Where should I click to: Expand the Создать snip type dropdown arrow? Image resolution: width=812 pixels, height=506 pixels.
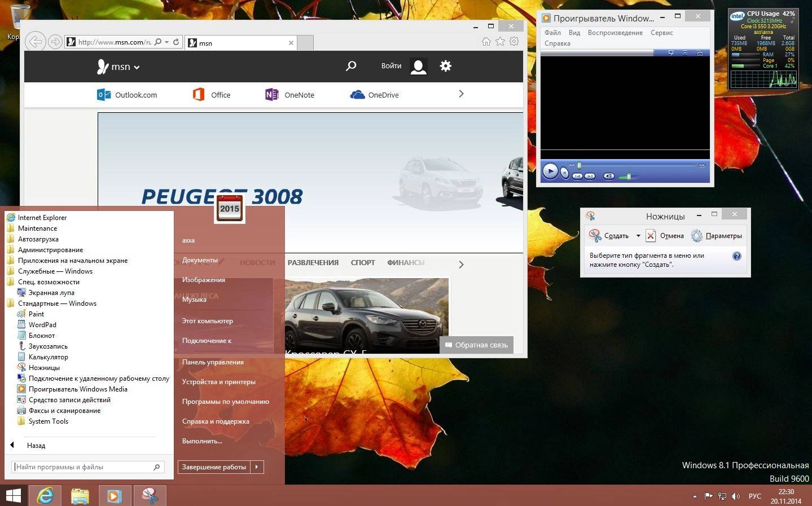click(638, 236)
